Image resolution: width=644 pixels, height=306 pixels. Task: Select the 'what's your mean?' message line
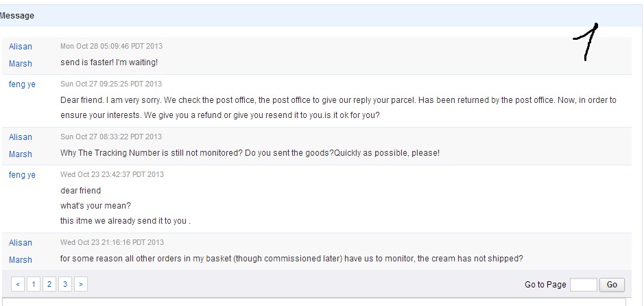click(x=95, y=206)
